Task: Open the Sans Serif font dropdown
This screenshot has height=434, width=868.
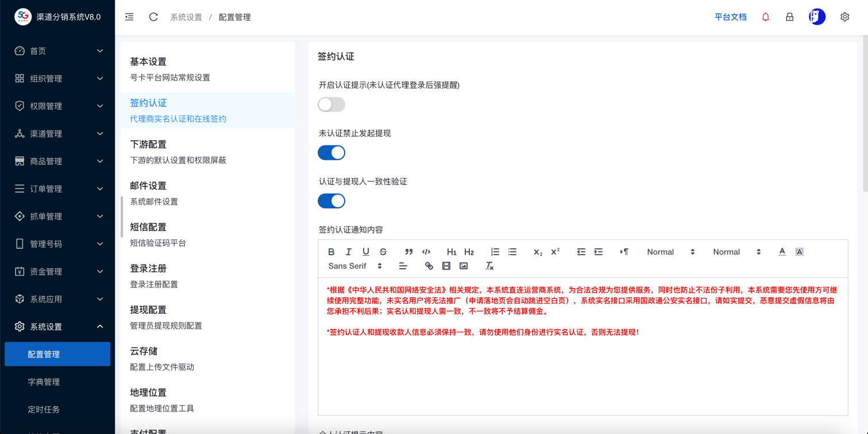Action: [355, 266]
